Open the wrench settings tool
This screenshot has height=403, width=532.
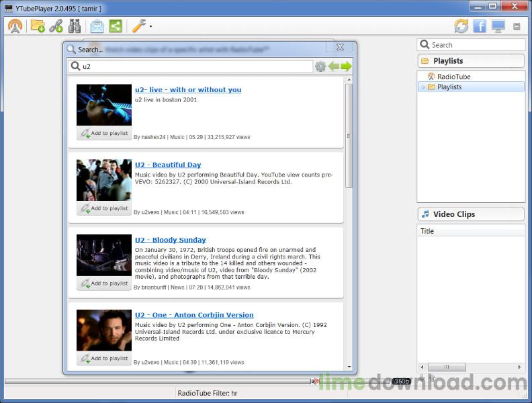coord(139,26)
